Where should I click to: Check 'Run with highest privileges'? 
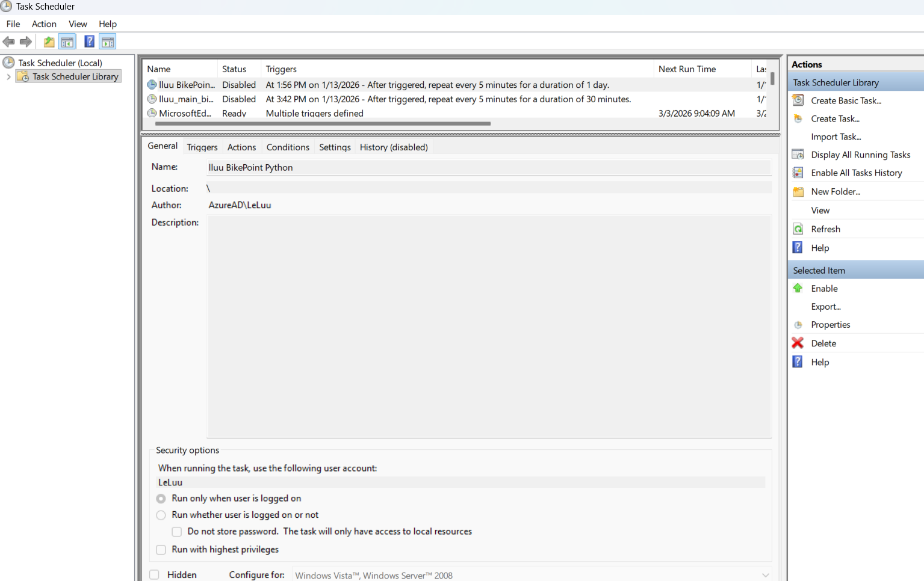[x=161, y=550]
